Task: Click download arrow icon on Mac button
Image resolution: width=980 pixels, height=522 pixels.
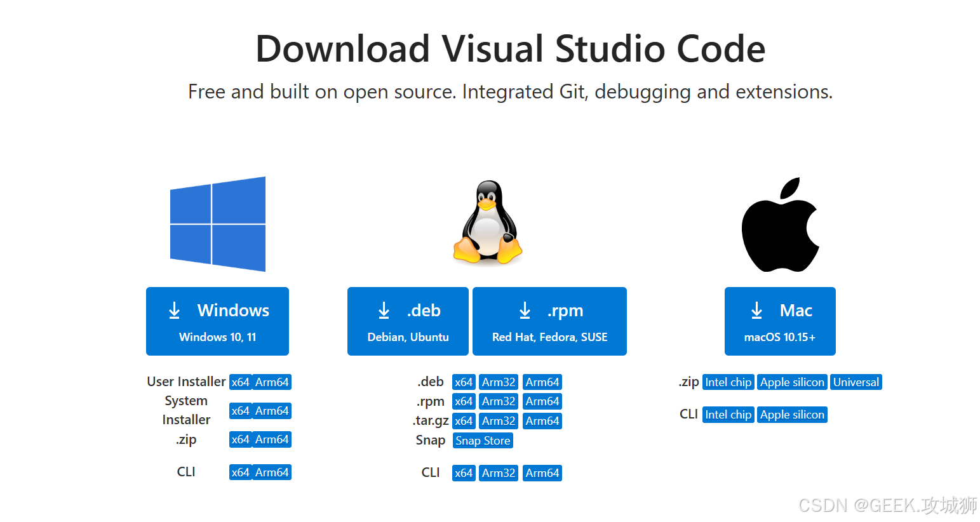Action: 756,310
